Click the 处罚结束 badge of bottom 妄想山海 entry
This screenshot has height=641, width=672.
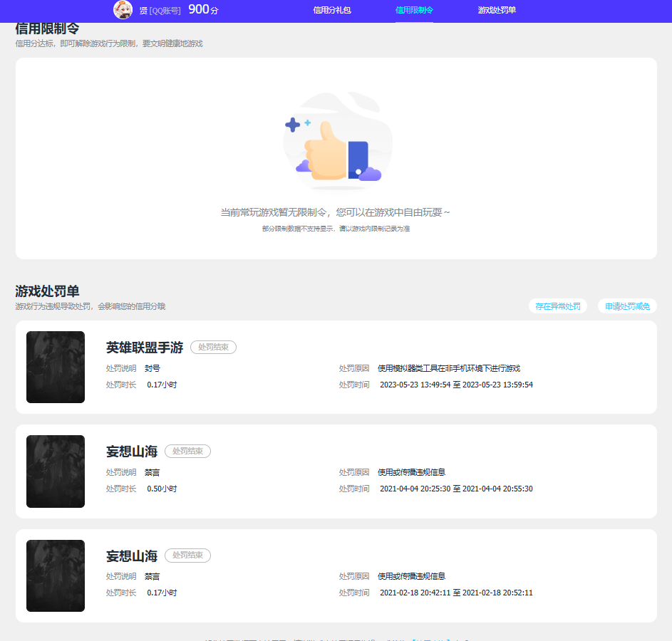[187, 556]
